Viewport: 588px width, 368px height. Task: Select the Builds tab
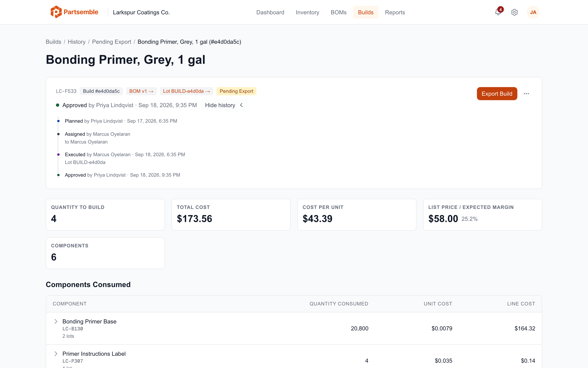(x=366, y=12)
